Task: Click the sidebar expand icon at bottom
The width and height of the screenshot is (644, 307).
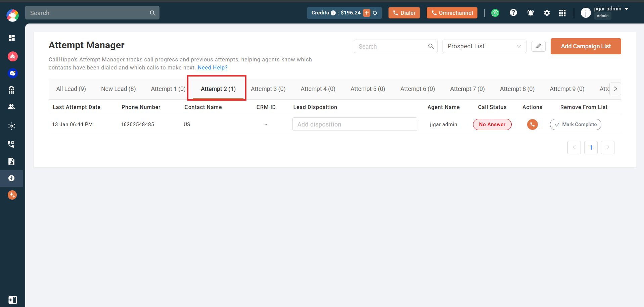Action: pos(12,300)
